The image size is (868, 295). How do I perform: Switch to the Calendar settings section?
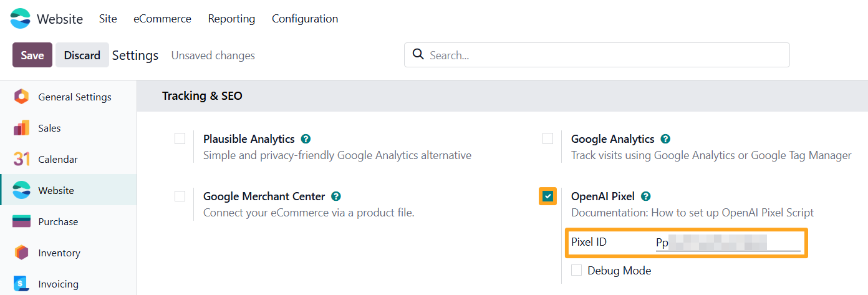tap(69, 159)
